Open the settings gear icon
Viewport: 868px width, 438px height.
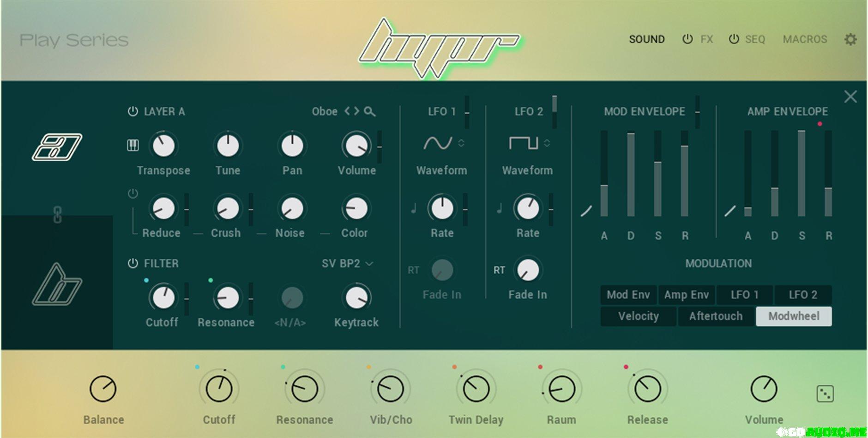tap(850, 39)
